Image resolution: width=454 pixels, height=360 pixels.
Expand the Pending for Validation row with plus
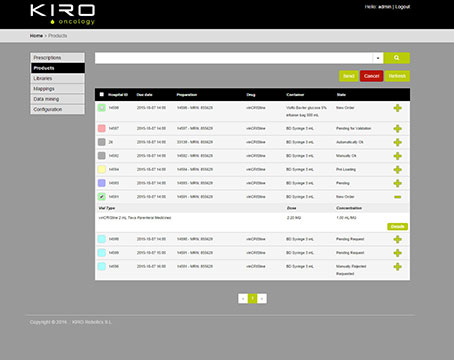pyautogui.click(x=397, y=129)
